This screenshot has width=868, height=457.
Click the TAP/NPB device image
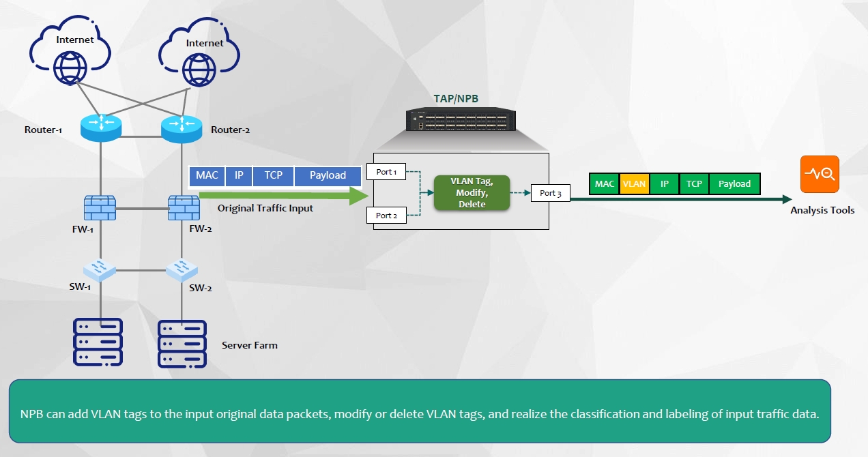point(461,119)
